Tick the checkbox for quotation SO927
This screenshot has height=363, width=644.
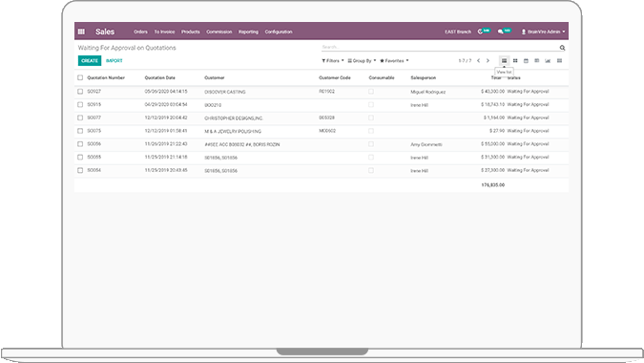[x=80, y=92]
